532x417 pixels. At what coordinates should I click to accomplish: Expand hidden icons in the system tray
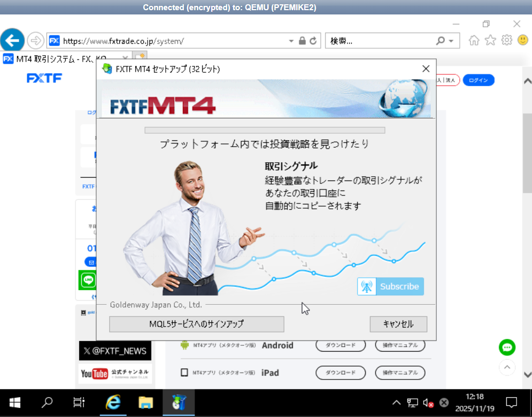point(396,403)
